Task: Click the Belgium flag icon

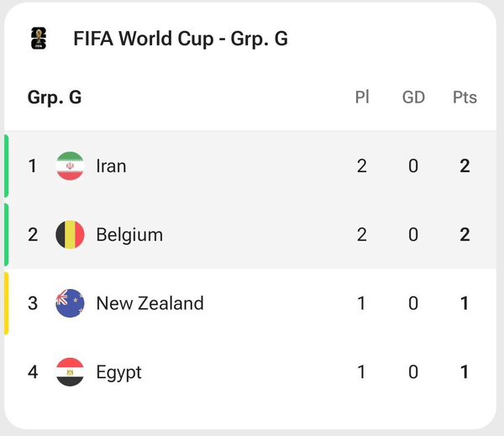Action: point(70,234)
